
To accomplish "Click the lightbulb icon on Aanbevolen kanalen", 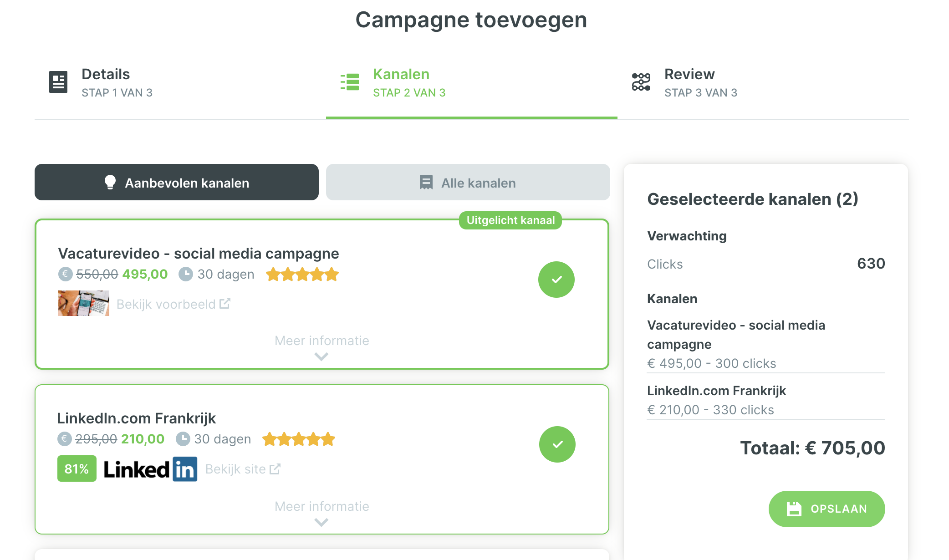I will (110, 182).
